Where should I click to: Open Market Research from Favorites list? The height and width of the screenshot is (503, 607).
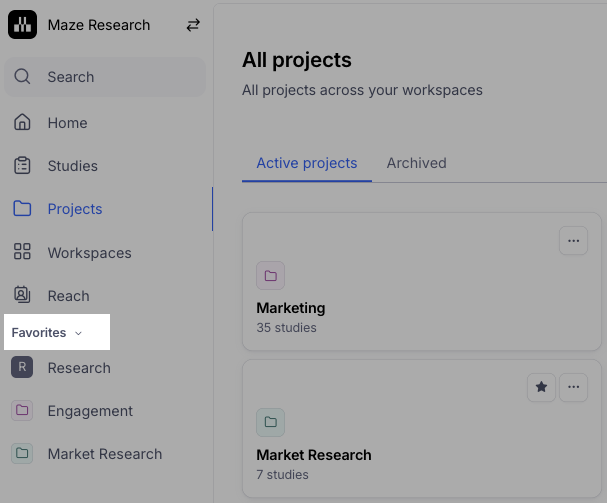[x=106, y=453]
